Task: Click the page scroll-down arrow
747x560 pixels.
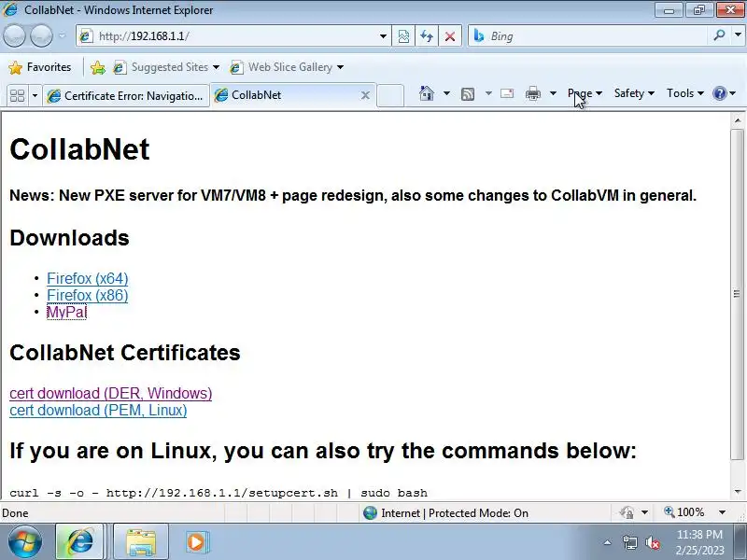Action: (738, 492)
